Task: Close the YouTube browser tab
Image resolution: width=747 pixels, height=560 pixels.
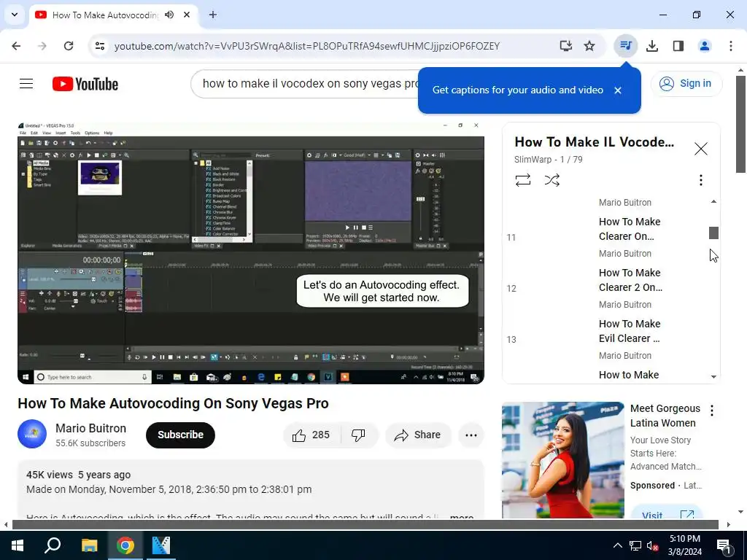Action: pyautogui.click(x=187, y=15)
